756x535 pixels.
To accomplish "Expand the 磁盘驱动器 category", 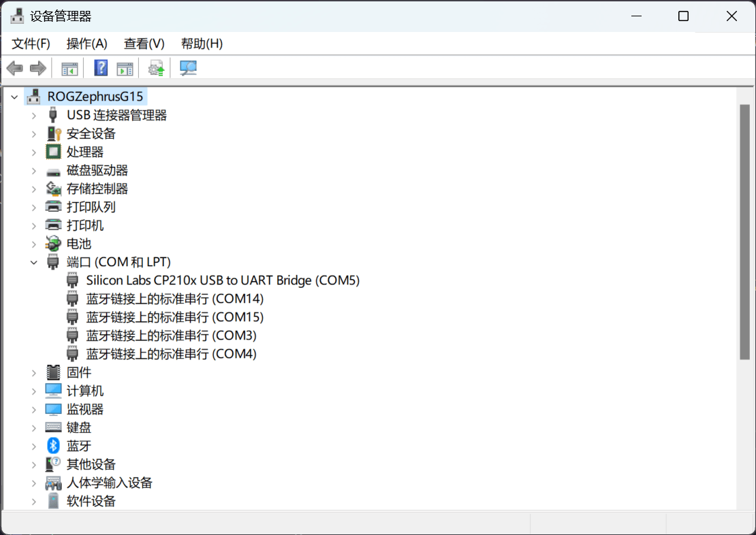I will [34, 169].
